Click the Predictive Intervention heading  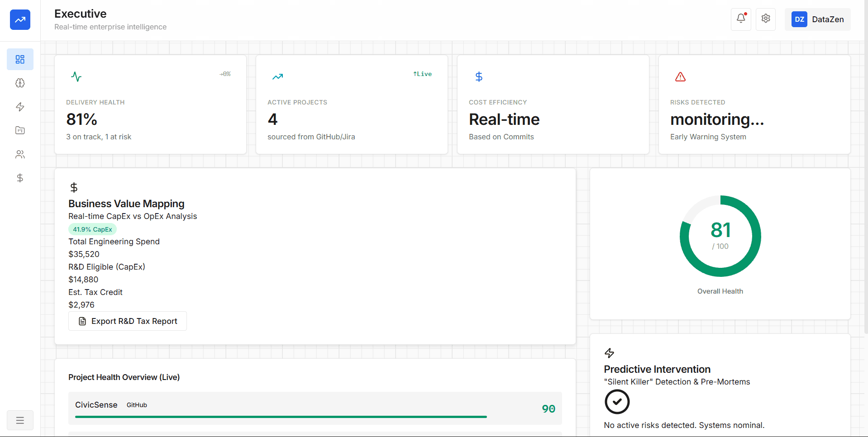[x=657, y=369]
